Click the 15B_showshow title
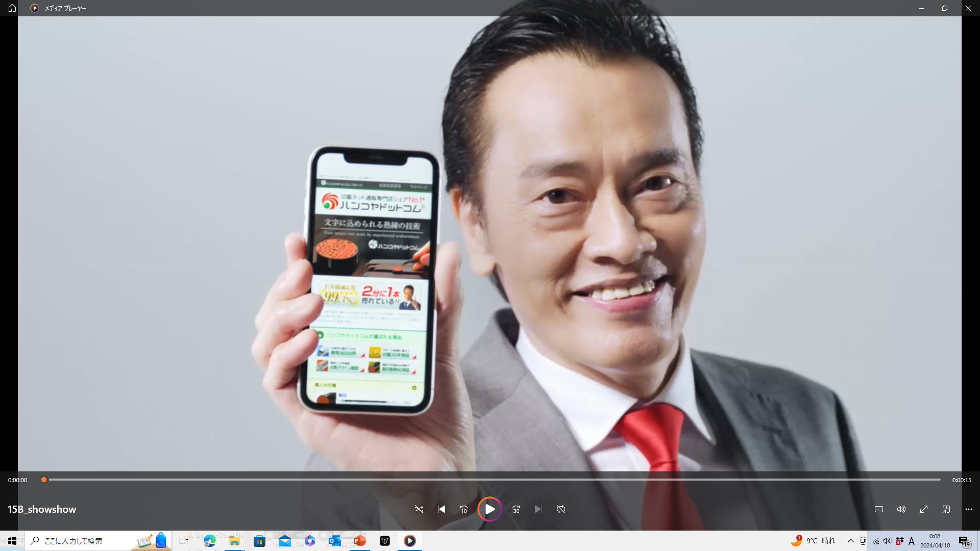 (42, 509)
